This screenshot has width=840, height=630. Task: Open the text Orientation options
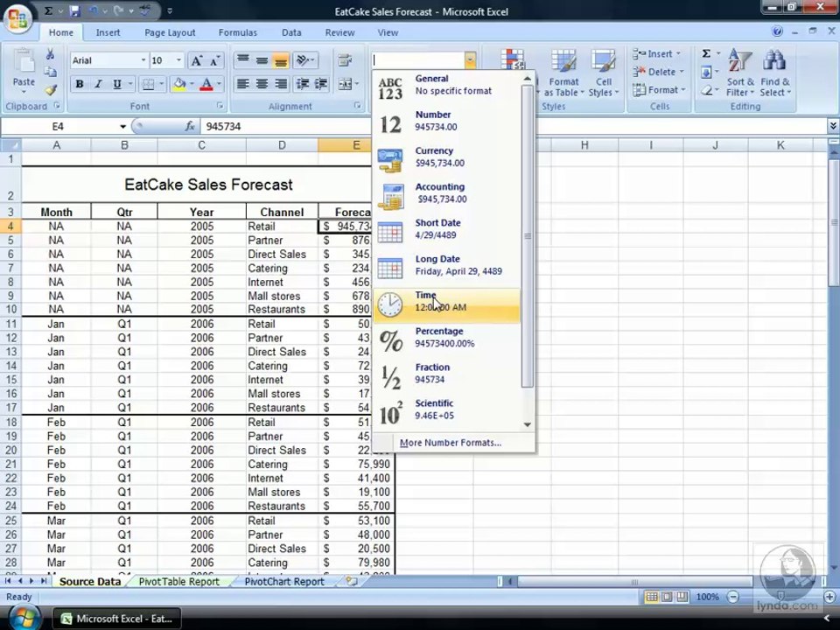point(306,60)
